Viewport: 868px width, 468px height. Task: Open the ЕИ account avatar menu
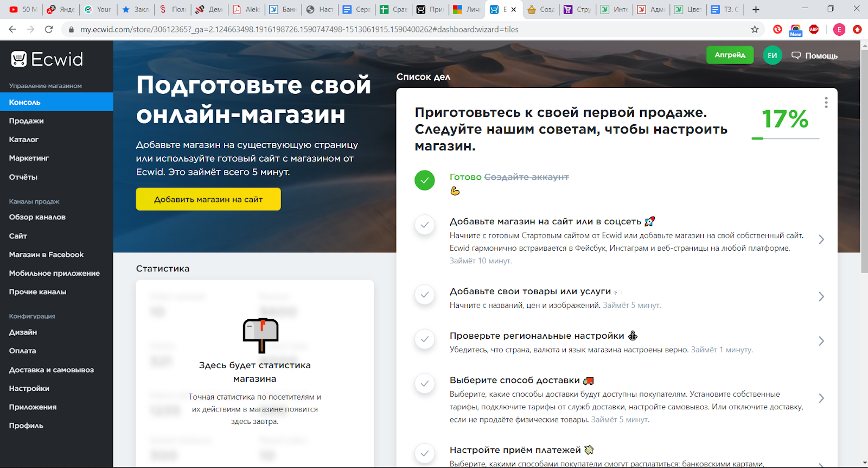pyautogui.click(x=772, y=55)
